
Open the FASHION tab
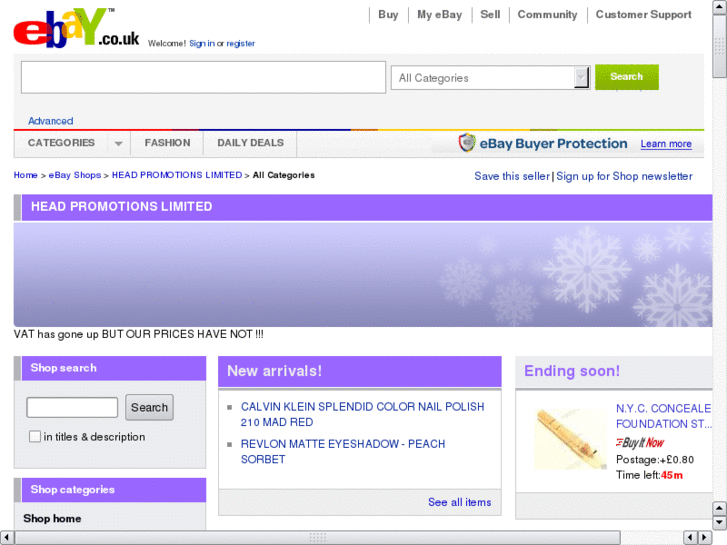[x=167, y=143]
